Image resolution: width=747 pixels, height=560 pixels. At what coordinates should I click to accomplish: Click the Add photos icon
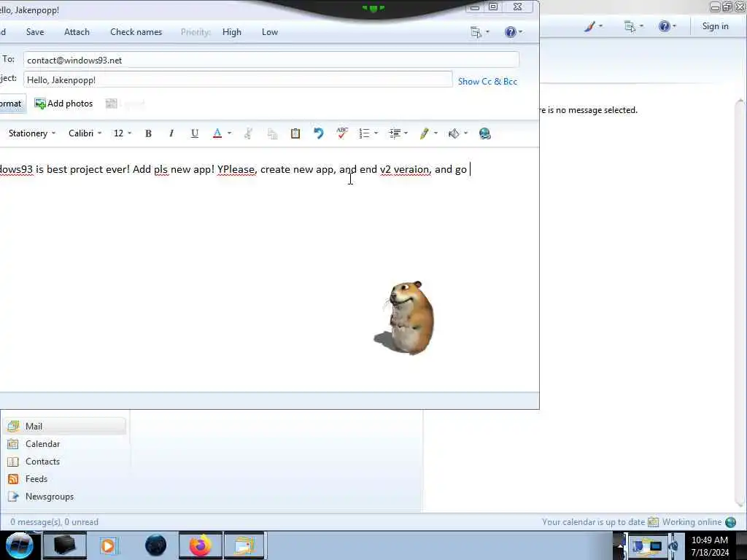39,104
